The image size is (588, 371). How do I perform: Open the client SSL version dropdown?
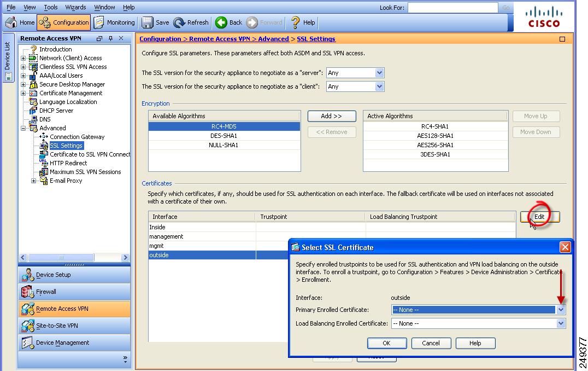click(379, 87)
